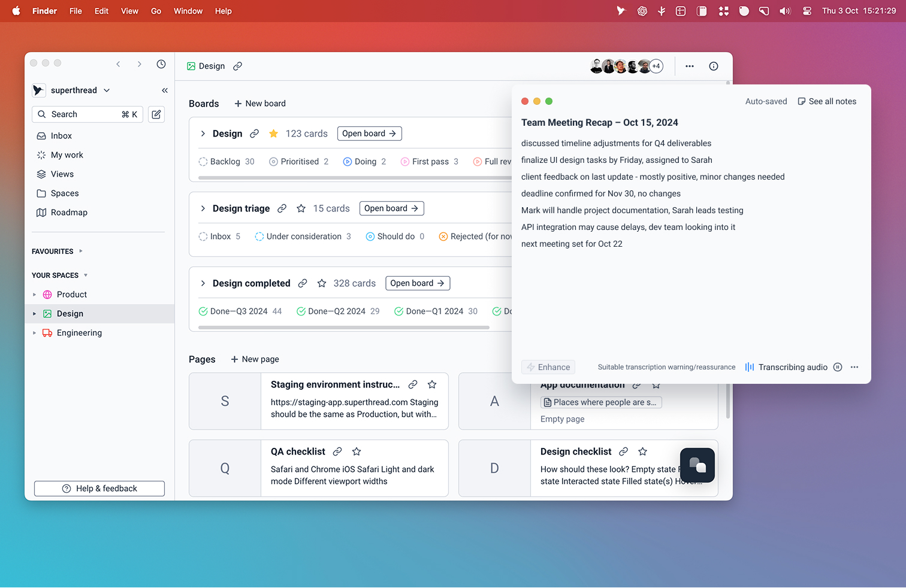This screenshot has height=588, width=906.
Task: Pause audio transcription
Action: pos(838,367)
